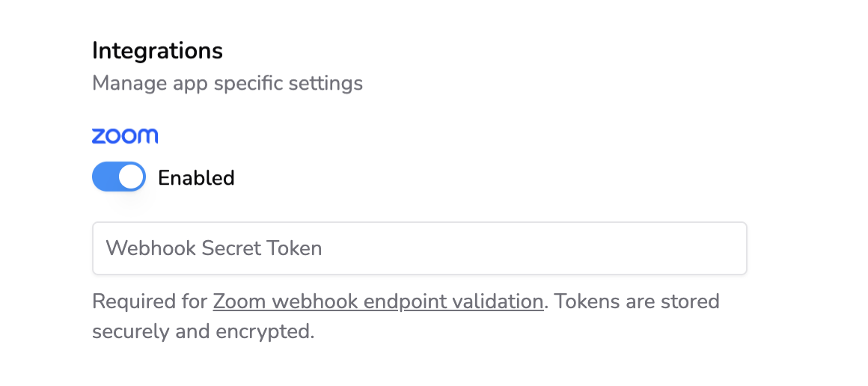Viewport: 868px width, 386px height.
Task: Click the Zoom logo
Action: [124, 136]
